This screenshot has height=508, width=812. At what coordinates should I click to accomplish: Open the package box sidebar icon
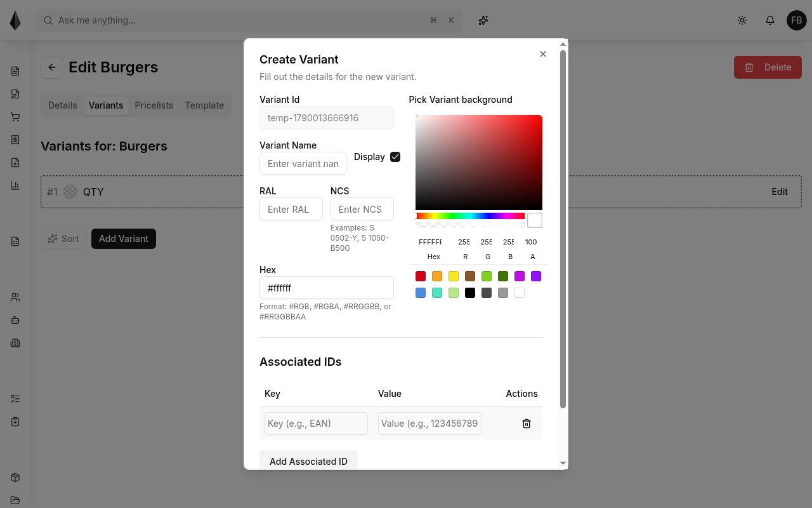point(15,478)
